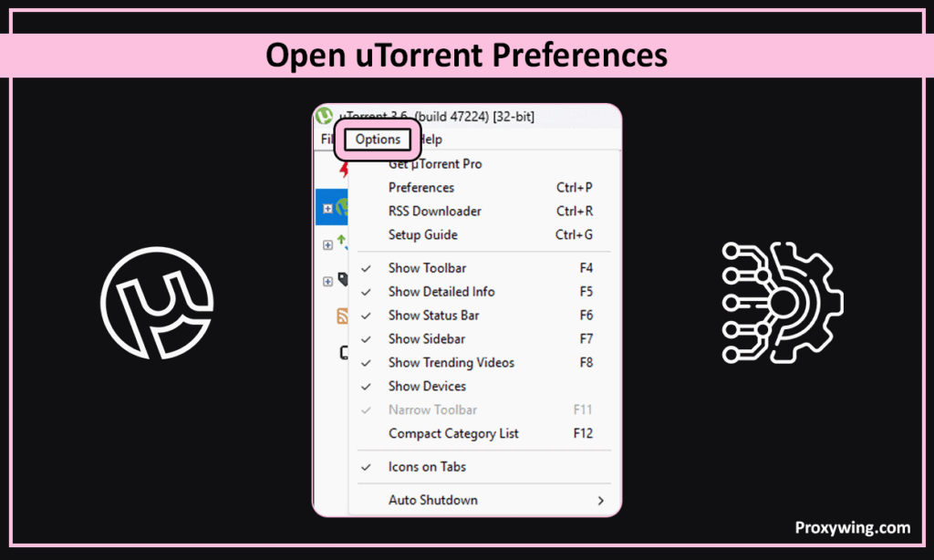Click the green and blue arrows Torrents icon
Screen dimensions: 934x560
coord(342,244)
